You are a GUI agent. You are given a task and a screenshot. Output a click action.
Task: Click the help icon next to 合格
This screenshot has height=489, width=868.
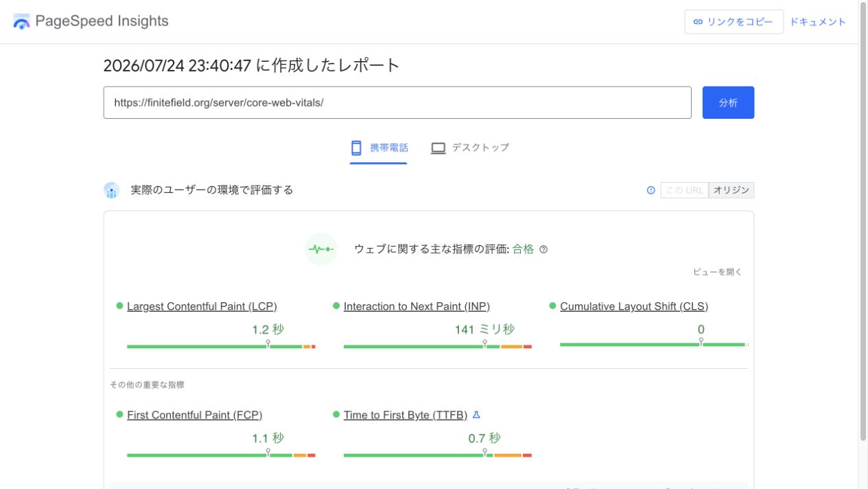543,249
